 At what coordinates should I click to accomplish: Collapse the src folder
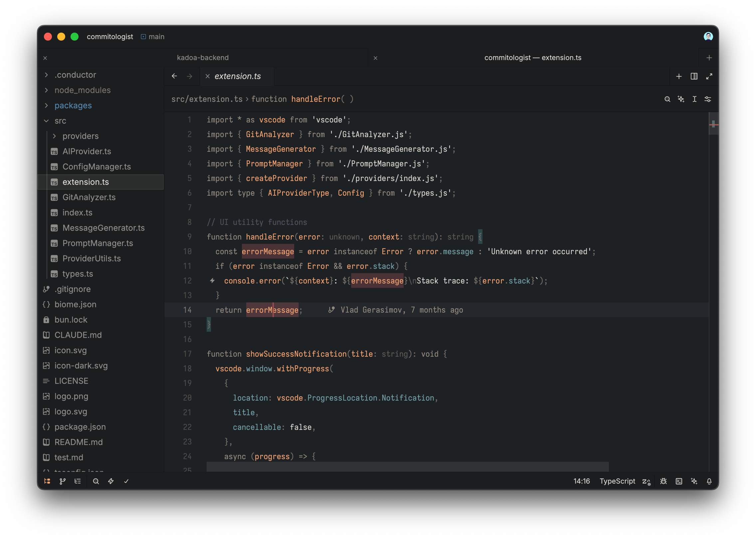click(46, 121)
